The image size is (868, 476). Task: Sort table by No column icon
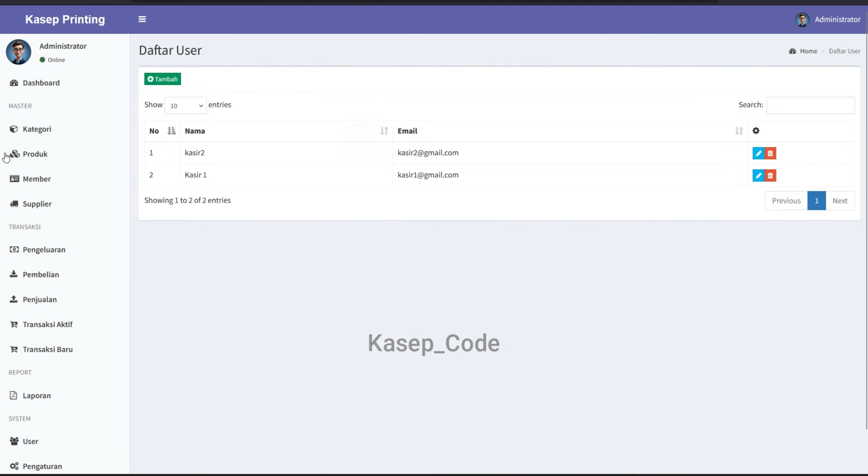172,131
